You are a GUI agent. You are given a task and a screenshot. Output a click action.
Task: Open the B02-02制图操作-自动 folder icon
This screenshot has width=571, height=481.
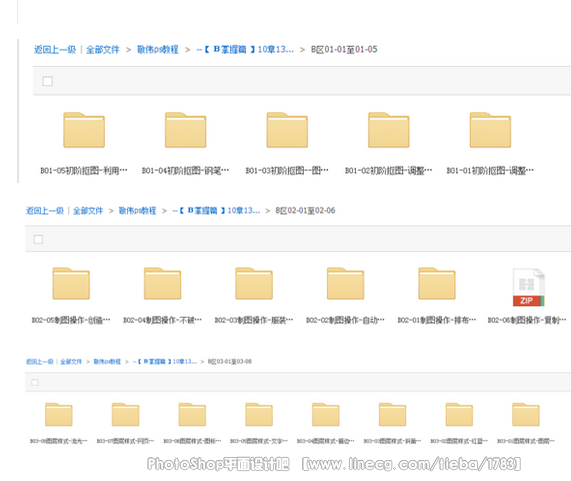[345, 283]
